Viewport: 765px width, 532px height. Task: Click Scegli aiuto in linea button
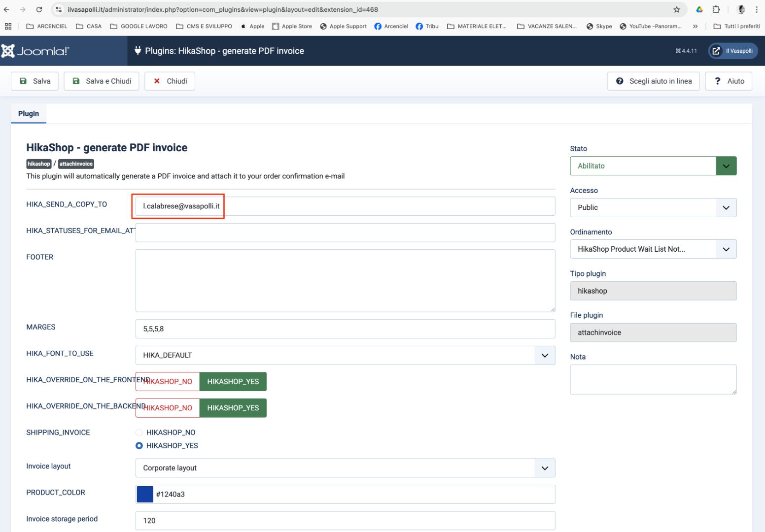click(654, 81)
